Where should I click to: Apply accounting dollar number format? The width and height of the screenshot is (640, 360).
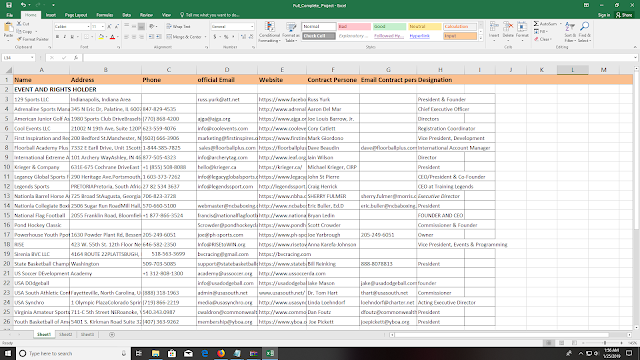[x=215, y=37]
